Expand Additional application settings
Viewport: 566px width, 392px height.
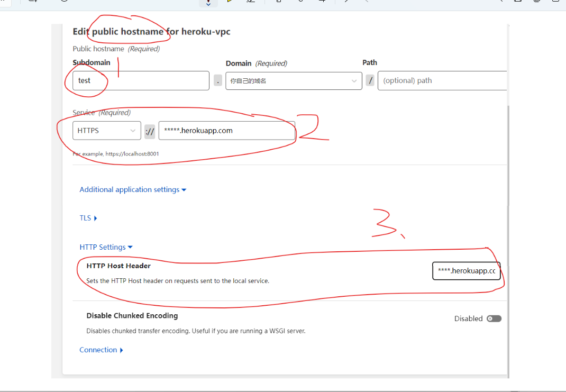(133, 189)
